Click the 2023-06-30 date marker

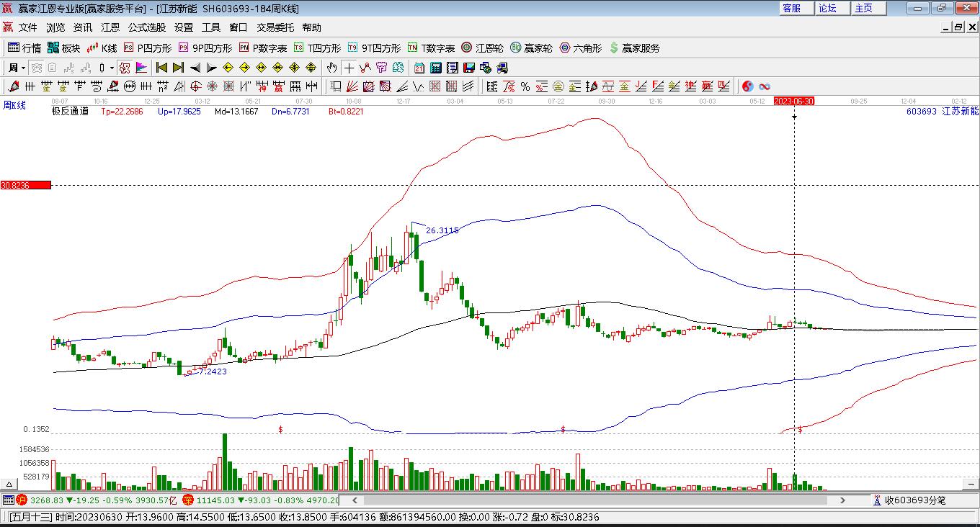point(794,102)
